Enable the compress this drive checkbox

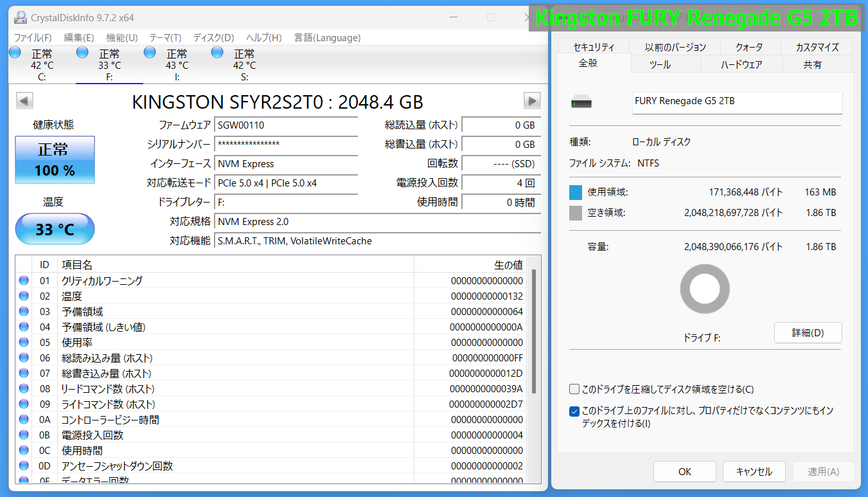click(x=574, y=389)
